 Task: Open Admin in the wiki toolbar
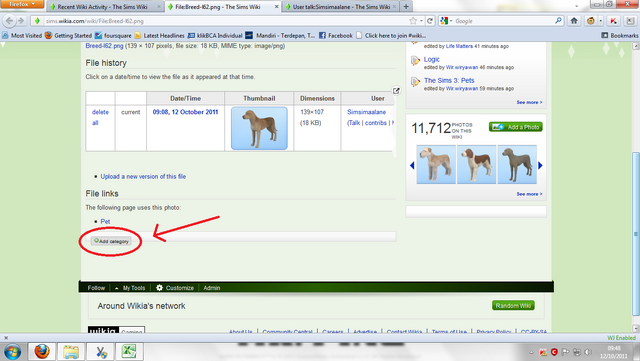(211, 288)
